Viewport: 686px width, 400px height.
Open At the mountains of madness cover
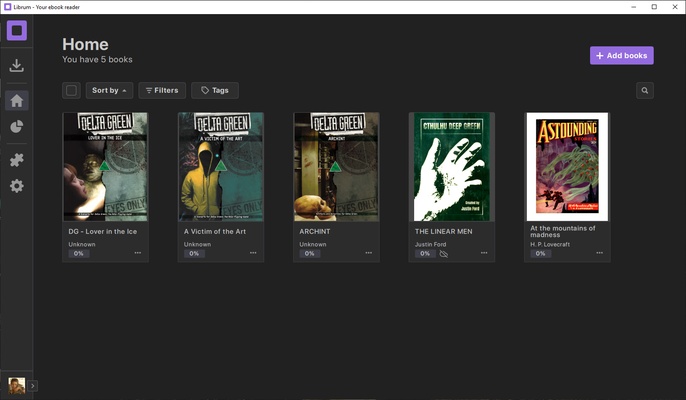coord(567,166)
